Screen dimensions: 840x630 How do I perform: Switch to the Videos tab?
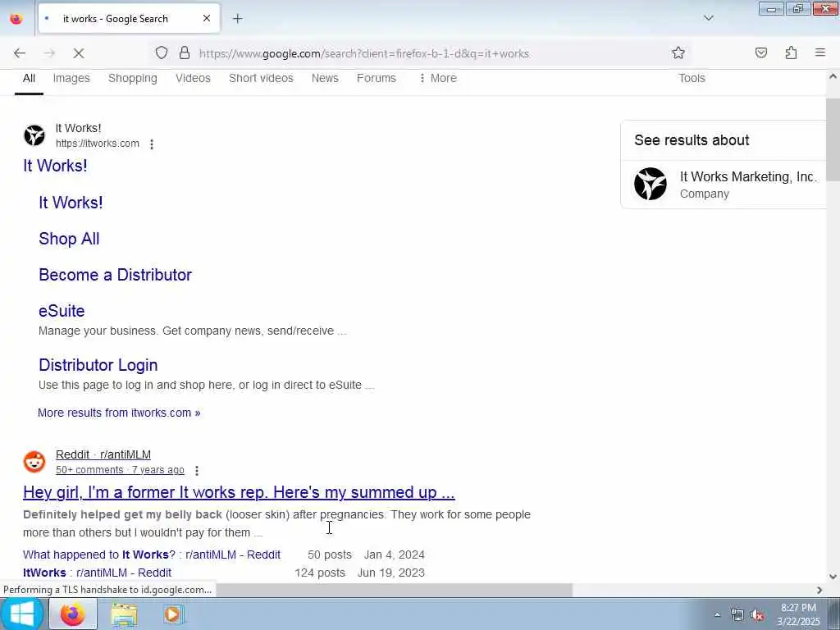[193, 78]
